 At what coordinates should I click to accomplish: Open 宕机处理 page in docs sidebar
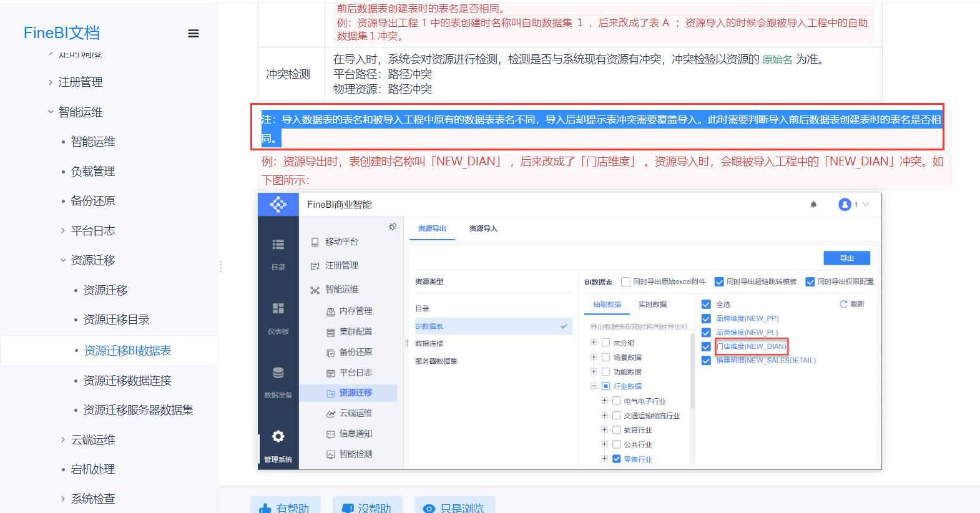93,469
